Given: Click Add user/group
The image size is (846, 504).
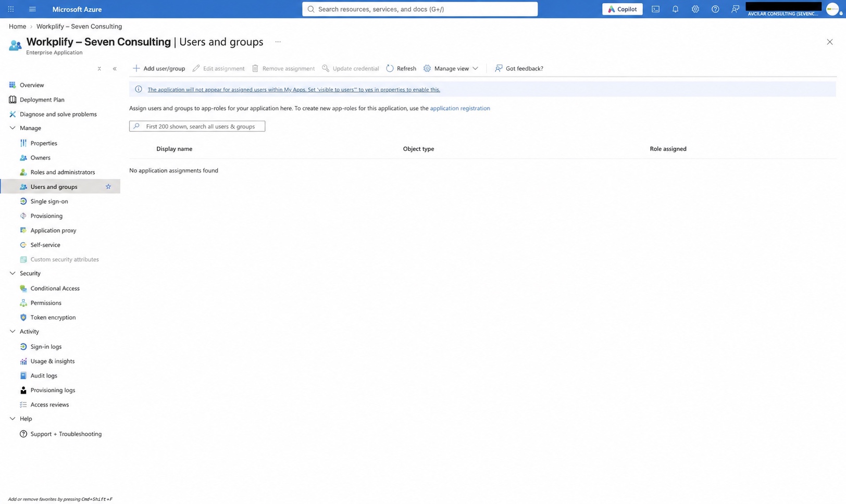Looking at the screenshot, I should pyautogui.click(x=159, y=68).
